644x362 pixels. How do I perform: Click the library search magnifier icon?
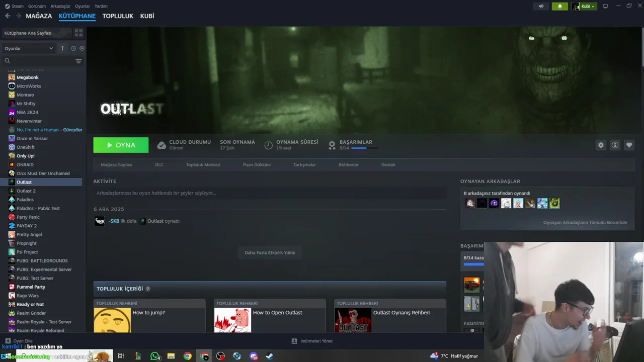tap(8, 61)
